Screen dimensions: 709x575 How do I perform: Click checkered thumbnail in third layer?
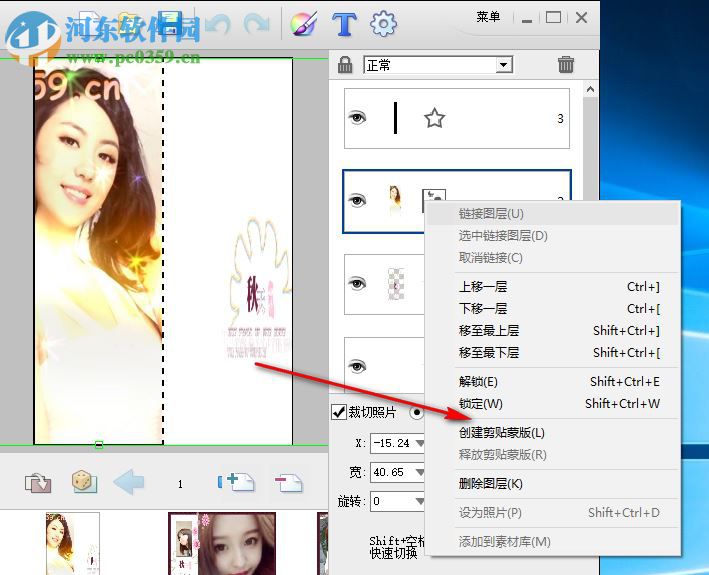[396, 284]
